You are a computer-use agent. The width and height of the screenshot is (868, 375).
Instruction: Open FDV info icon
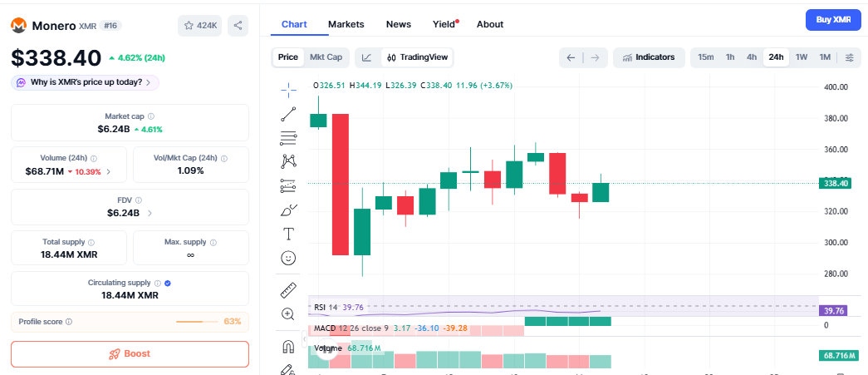[x=139, y=200]
